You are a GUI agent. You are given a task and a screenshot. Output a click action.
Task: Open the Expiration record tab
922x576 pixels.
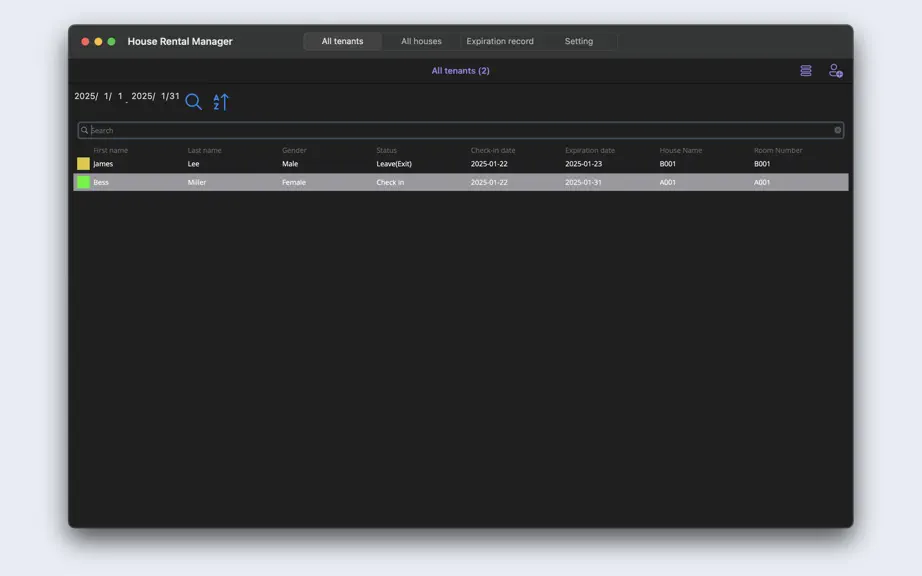point(500,41)
